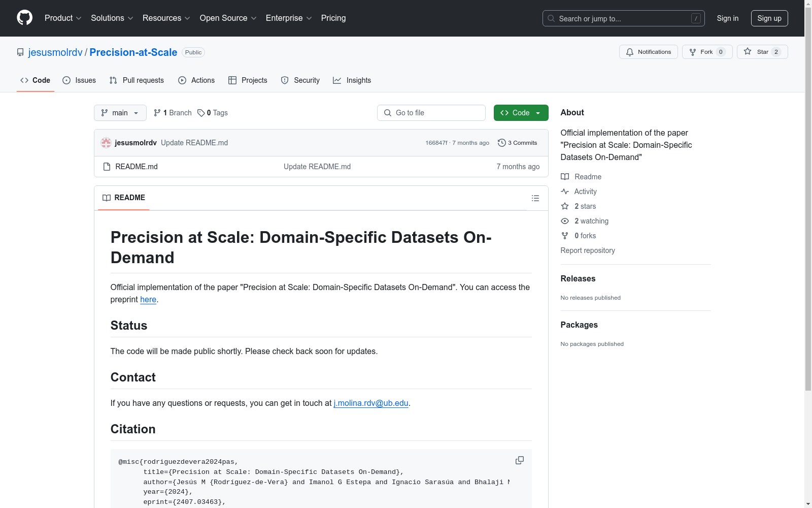Click the page vertical scrollbar

(x=808, y=198)
